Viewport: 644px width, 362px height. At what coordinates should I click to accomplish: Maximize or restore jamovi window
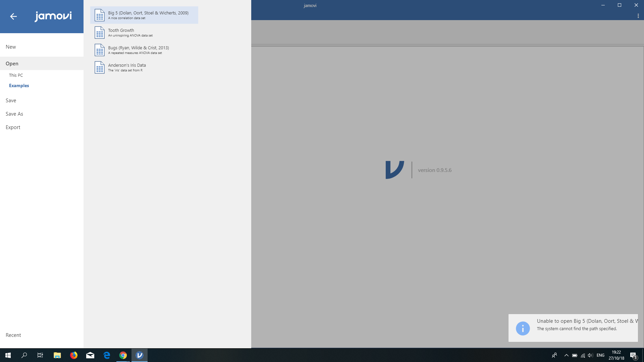620,5
